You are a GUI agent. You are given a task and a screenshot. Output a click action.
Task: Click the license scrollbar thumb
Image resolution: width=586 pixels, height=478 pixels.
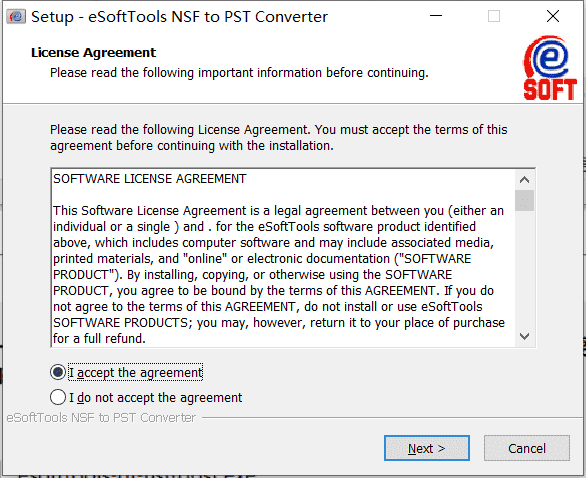click(524, 201)
